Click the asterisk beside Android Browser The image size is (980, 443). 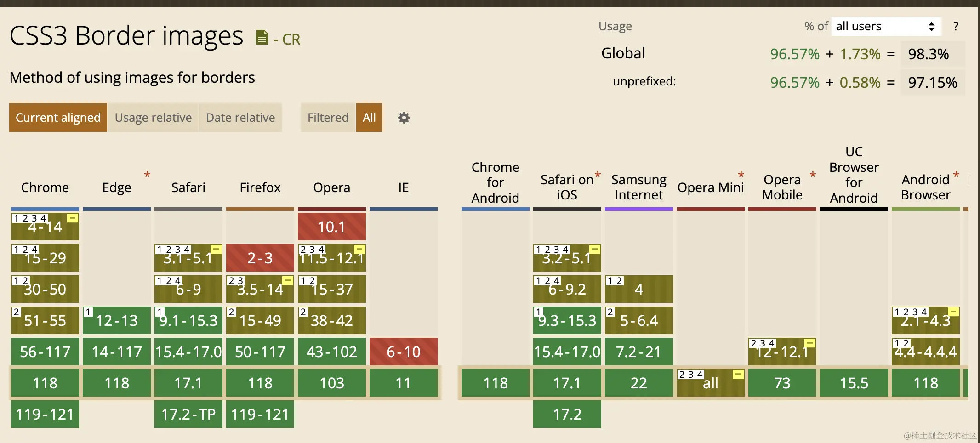click(956, 175)
